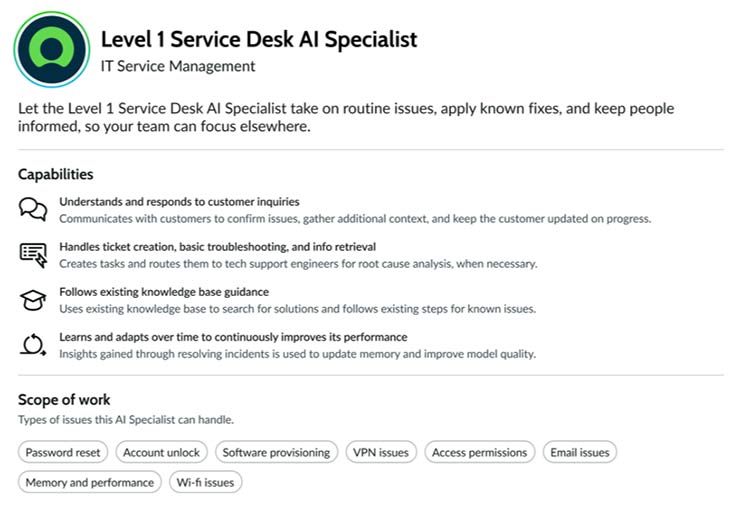
Task: Click the Scope of work heading
Action: pos(64,400)
